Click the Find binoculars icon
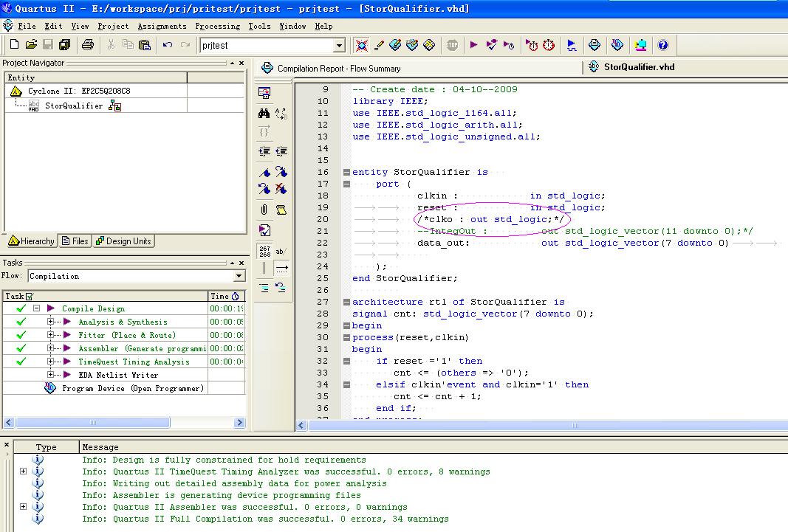 coord(264,113)
